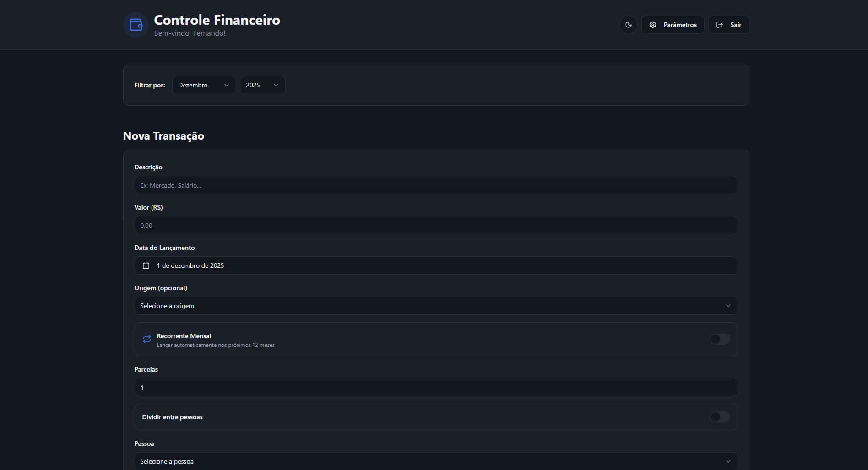
Task: Click the calendar icon in date field
Action: tap(146, 265)
